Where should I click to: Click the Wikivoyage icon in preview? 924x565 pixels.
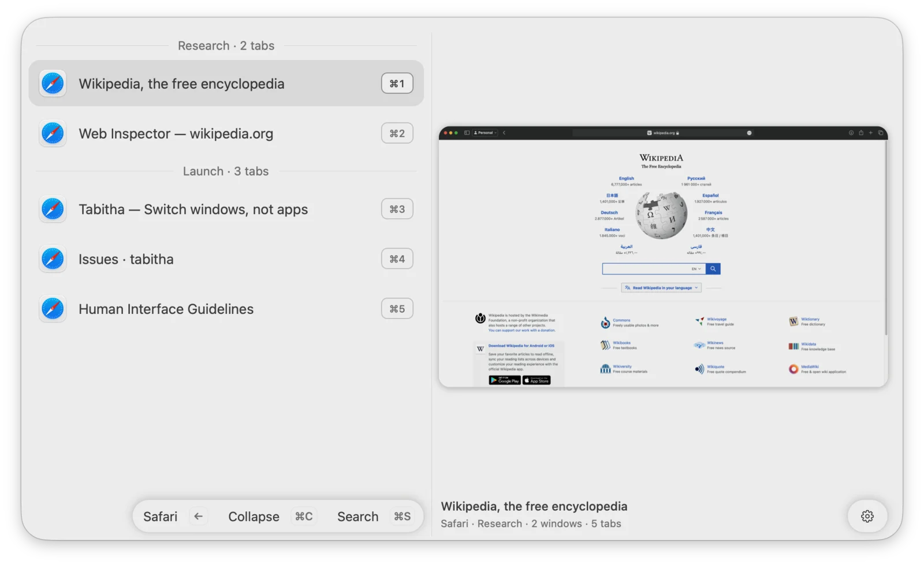click(699, 321)
